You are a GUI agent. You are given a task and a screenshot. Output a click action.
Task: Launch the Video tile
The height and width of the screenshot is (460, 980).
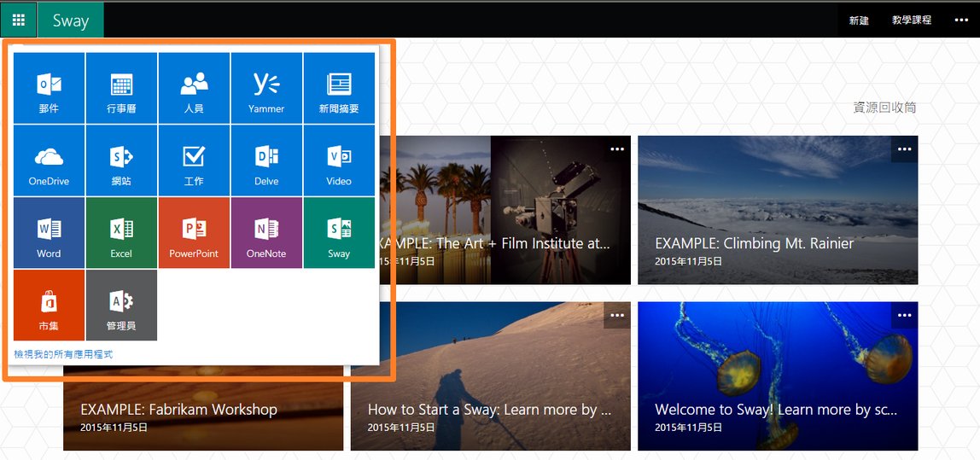(339, 160)
